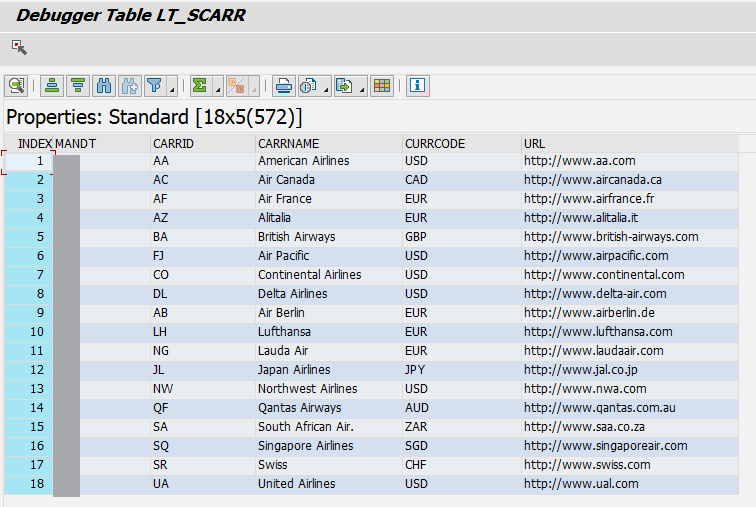The image size is (756, 507).
Task: Click the 'JPY' currency code cell
Action: [462, 370]
